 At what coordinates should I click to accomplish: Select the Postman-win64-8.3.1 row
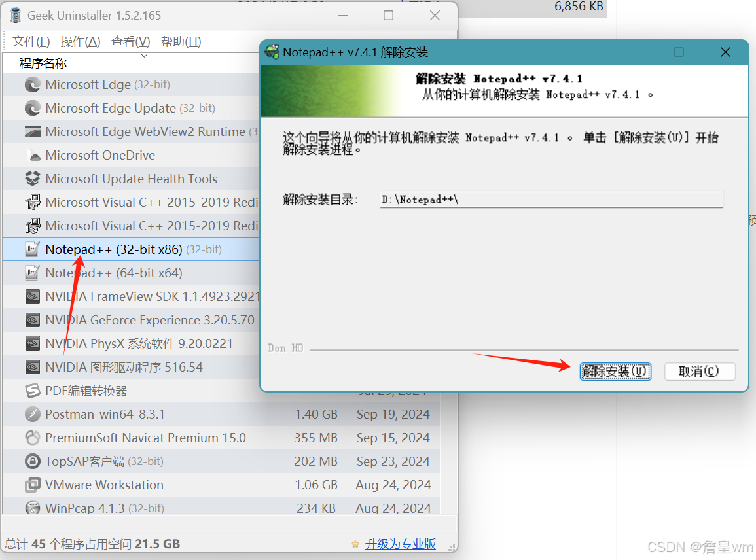(x=221, y=414)
